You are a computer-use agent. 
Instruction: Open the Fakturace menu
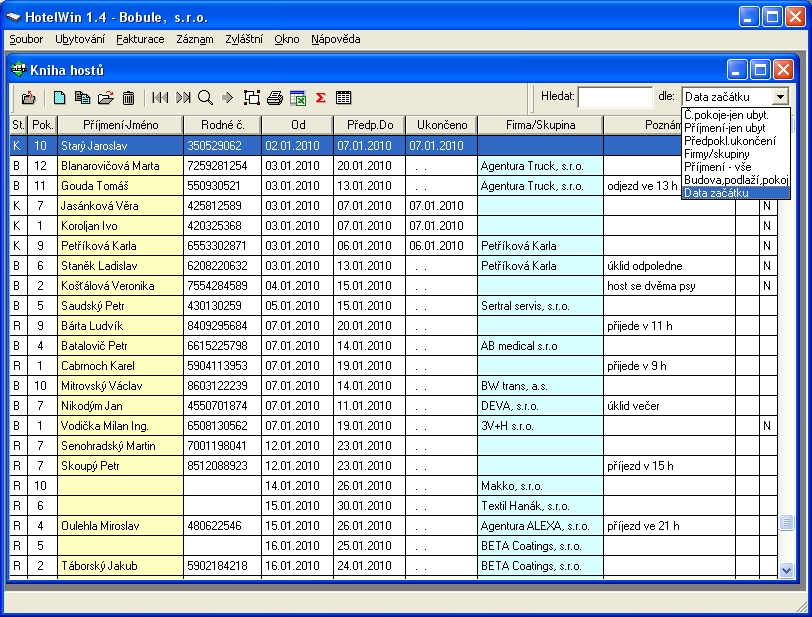pyautogui.click(x=140, y=39)
